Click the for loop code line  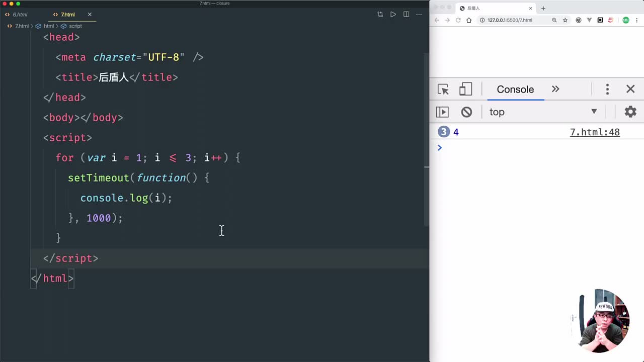148,158
